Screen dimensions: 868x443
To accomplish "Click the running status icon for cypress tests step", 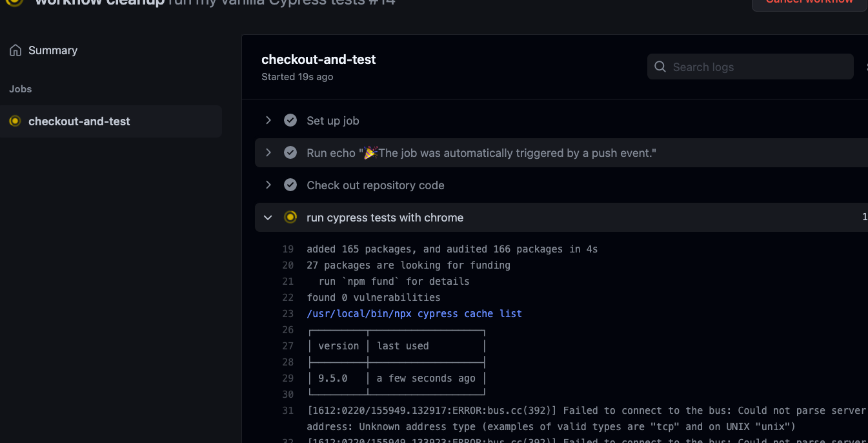I will (x=290, y=218).
